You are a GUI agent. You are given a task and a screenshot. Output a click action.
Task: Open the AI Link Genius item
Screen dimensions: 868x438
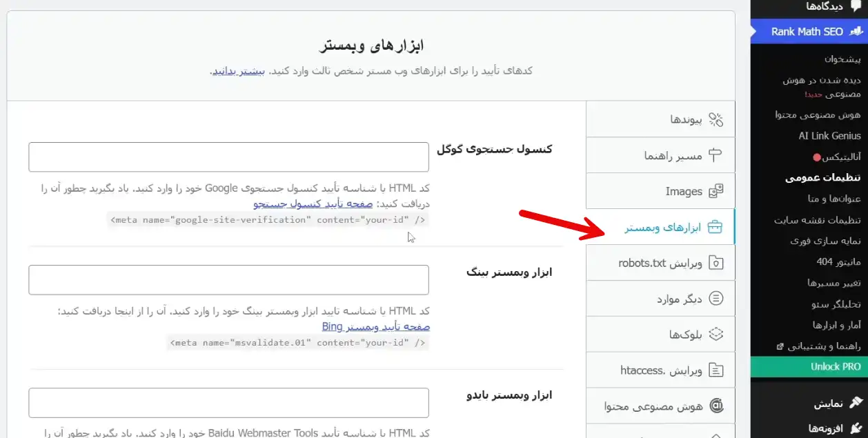(830, 136)
